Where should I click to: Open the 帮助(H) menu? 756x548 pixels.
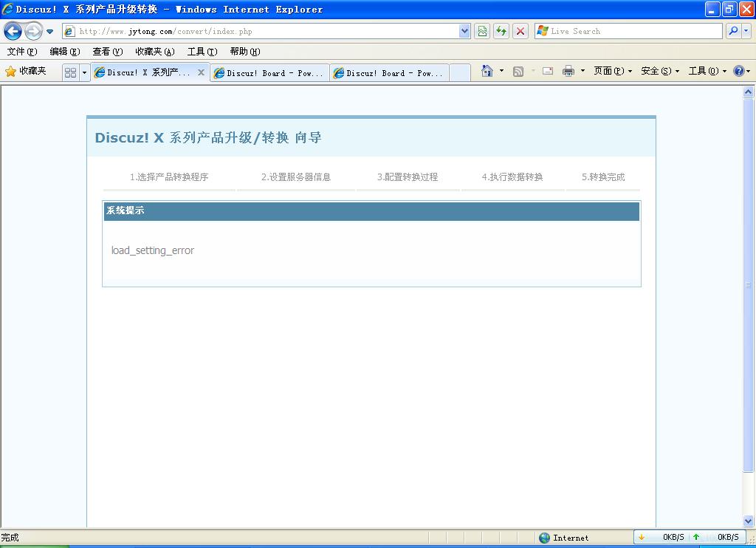(x=245, y=52)
